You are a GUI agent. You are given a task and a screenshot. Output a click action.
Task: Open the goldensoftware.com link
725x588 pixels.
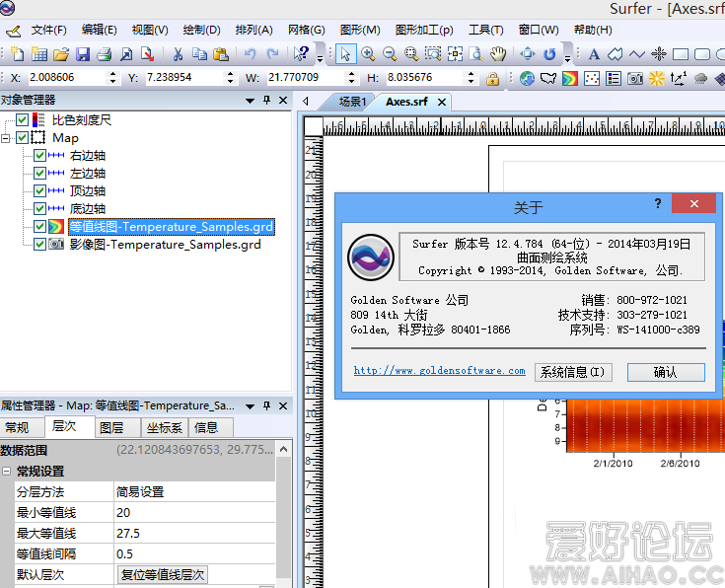pos(439,371)
